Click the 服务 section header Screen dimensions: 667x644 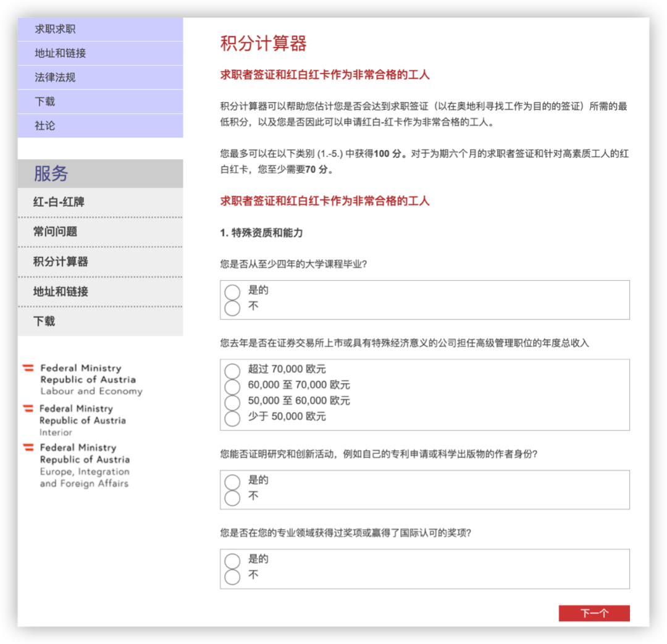[x=100, y=174]
